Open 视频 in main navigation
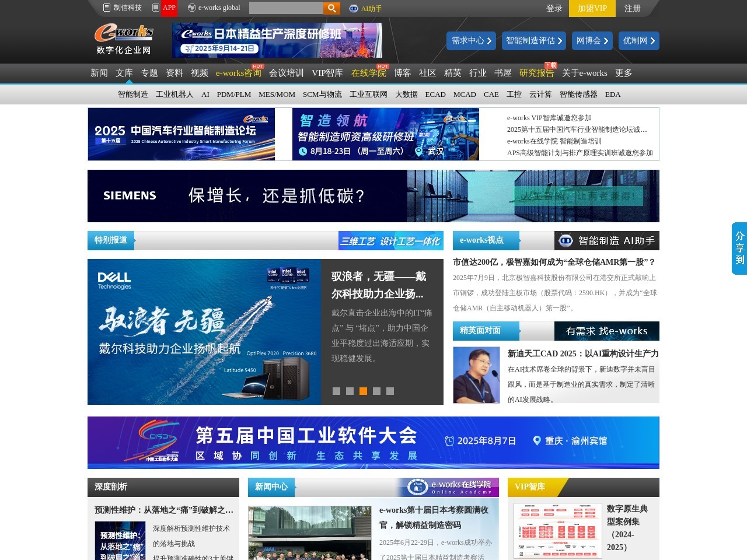This screenshot has width=747, height=560. 200,73
